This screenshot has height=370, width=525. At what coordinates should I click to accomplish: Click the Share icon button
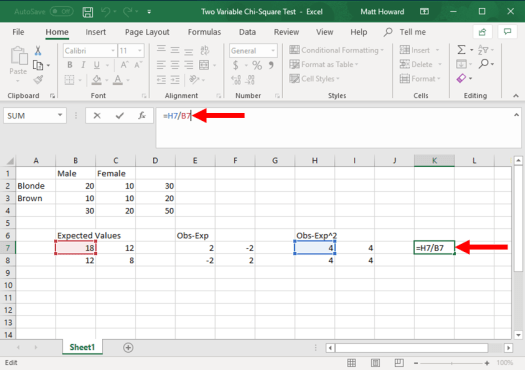click(482, 32)
